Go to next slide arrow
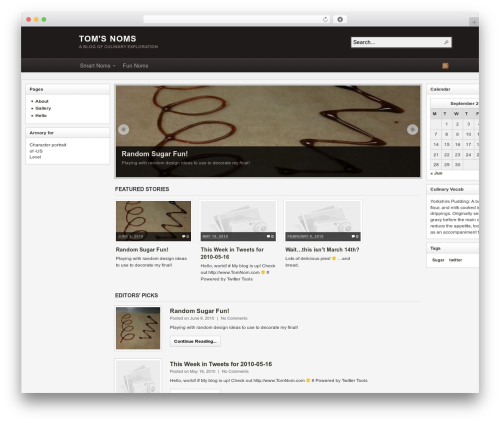Viewport: 500px width, 423px height. point(412,129)
